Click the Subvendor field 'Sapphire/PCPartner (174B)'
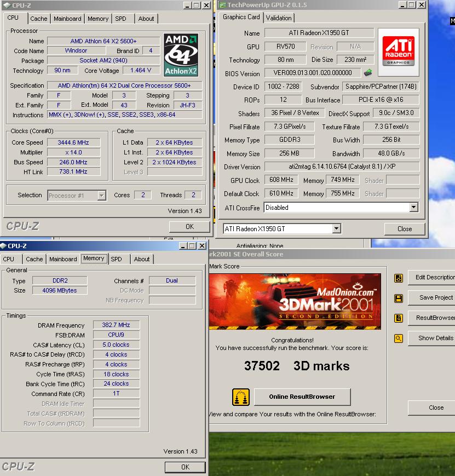Screen dimensions: 455x476 pos(381,87)
